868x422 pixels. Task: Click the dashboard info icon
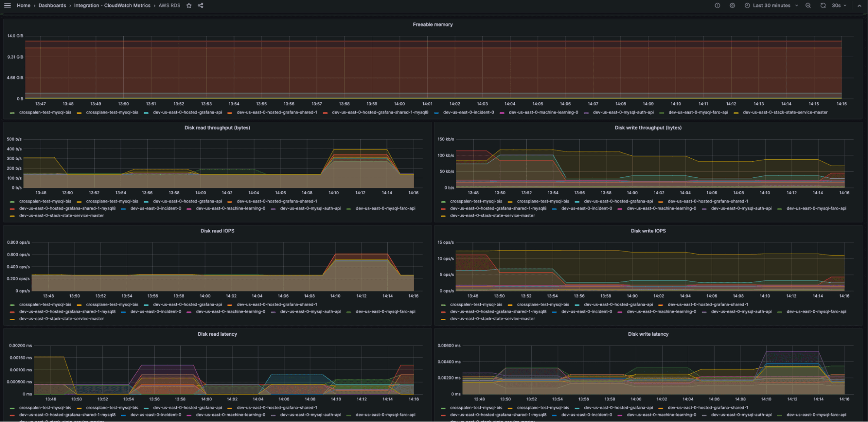pos(717,6)
